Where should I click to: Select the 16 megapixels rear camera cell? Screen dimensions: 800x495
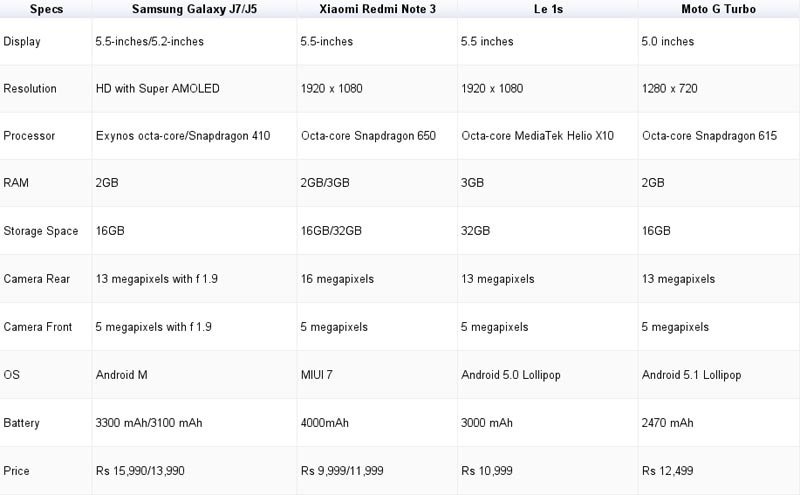[x=337, y=279]
